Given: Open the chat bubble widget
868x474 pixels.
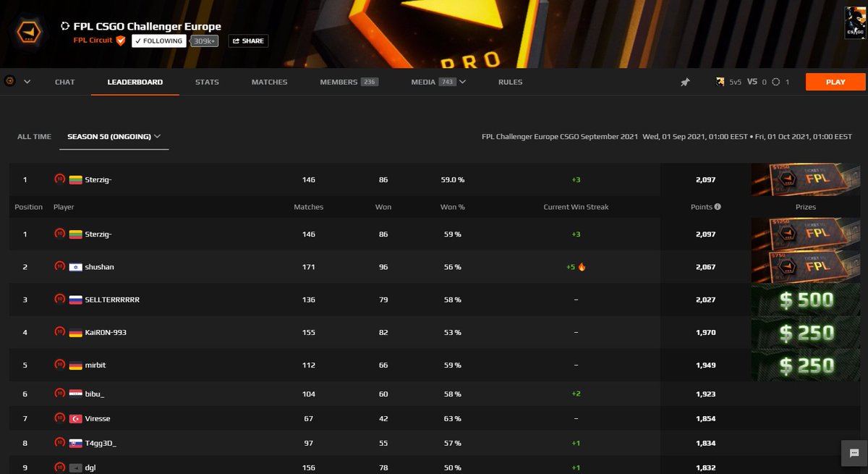Looking at the screenshot, I should click(854, 453).
